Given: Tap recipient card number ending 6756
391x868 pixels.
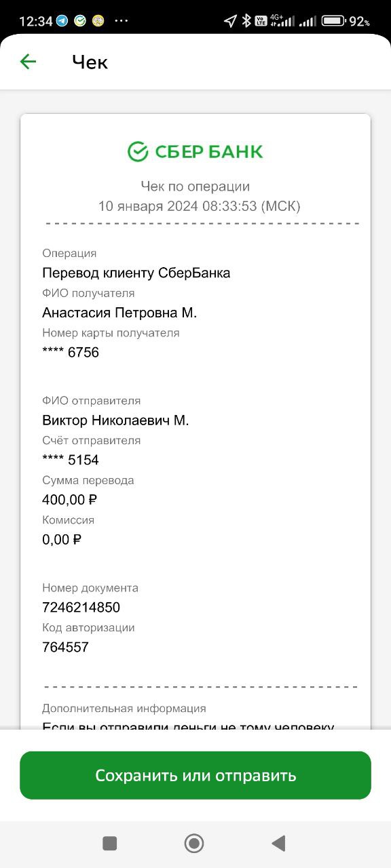Looking at the screenshot, I should (x=71, y=353).
